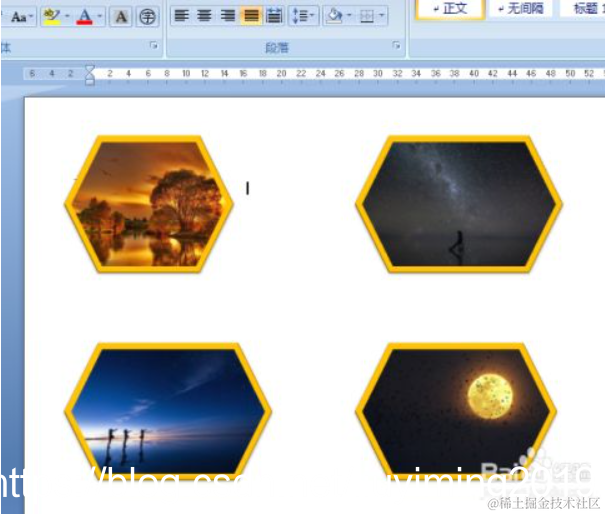Align text left
Image resolution: width=605 pixels, height=515 pixels.
tap(182, 16)
